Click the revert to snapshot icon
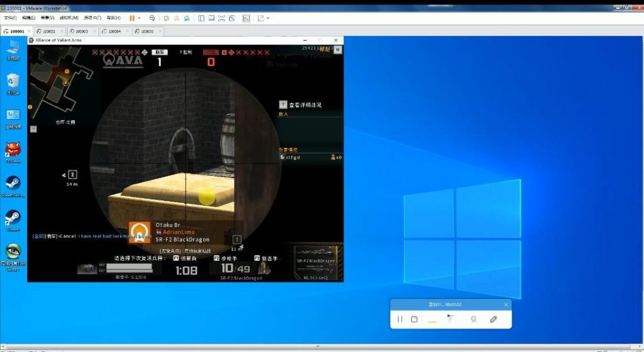The height and width of the screenshot is (352, 644). 177,18
